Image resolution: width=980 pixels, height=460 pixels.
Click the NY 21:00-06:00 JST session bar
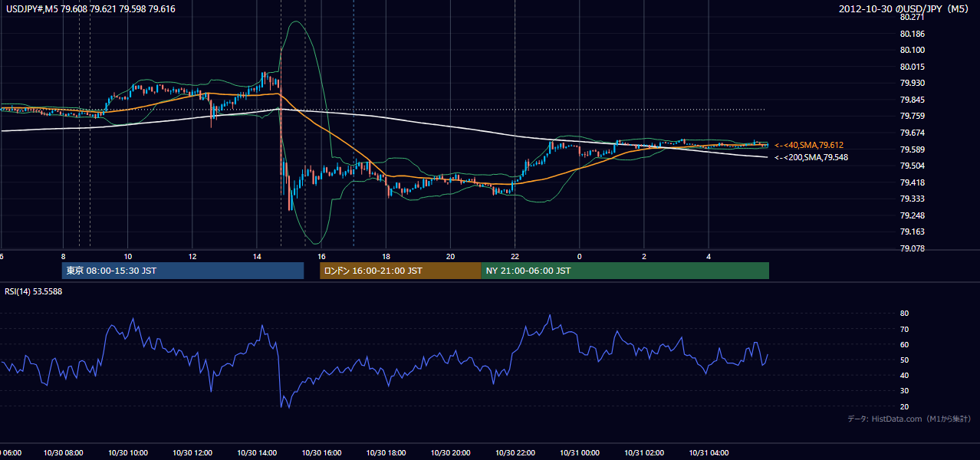[x=625, y=271]
